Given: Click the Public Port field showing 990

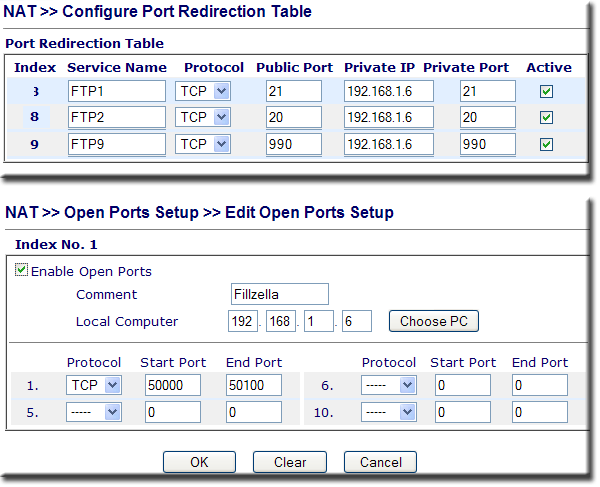Looking at the screenshot, I should [x=294, y=144].
